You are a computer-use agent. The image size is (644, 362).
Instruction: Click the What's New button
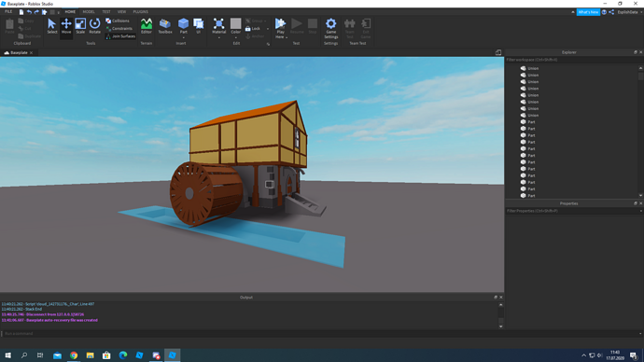coord(588,12)
